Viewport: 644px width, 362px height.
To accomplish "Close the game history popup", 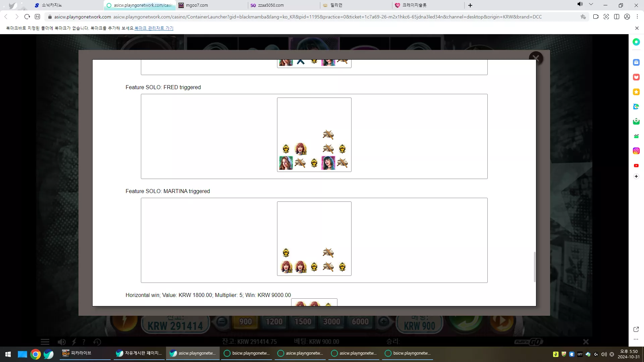I will click(536, 58).
